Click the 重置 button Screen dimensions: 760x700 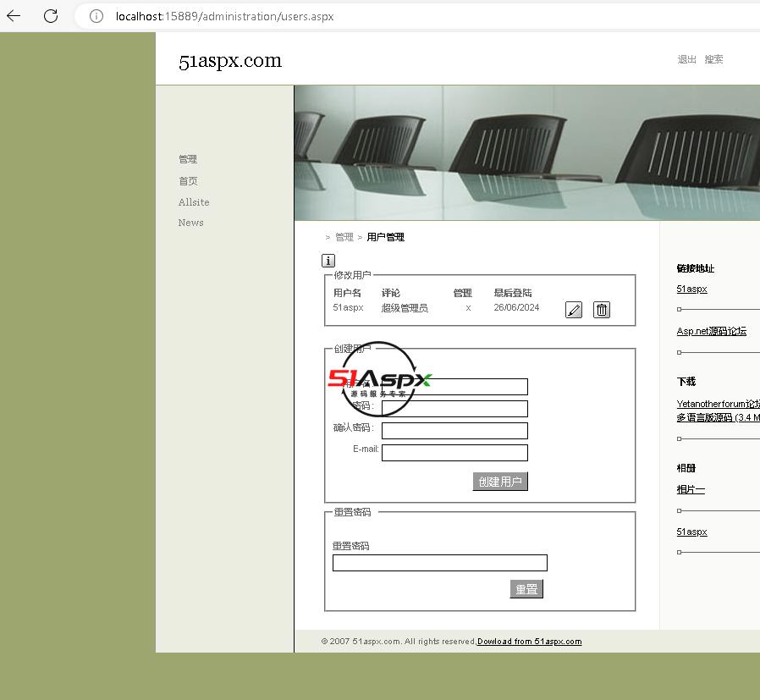point(526,589)
